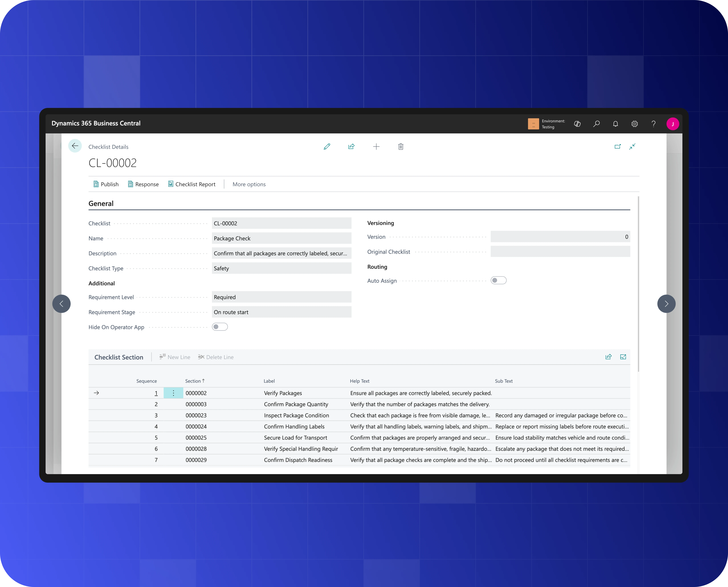
Task: Expand Checklist Section to full view icon
Action: 623,357
